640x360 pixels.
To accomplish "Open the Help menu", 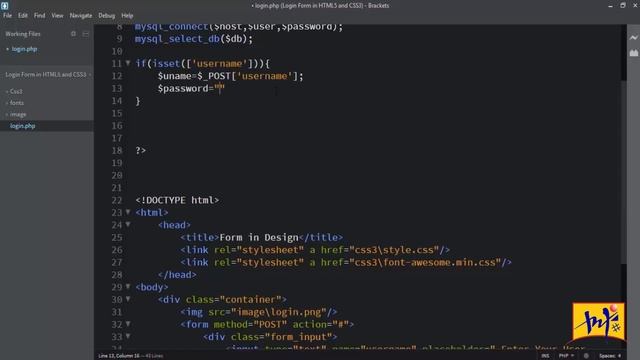I will coord(127,16).
